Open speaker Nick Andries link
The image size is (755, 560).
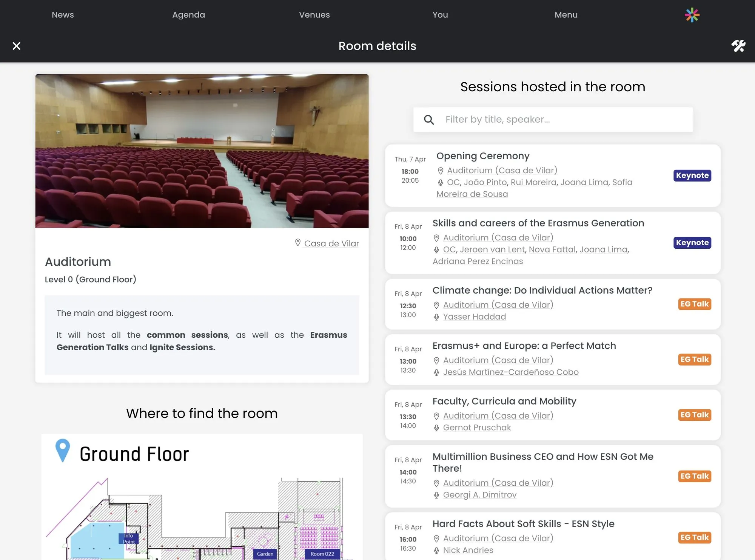tap(468, 550)
